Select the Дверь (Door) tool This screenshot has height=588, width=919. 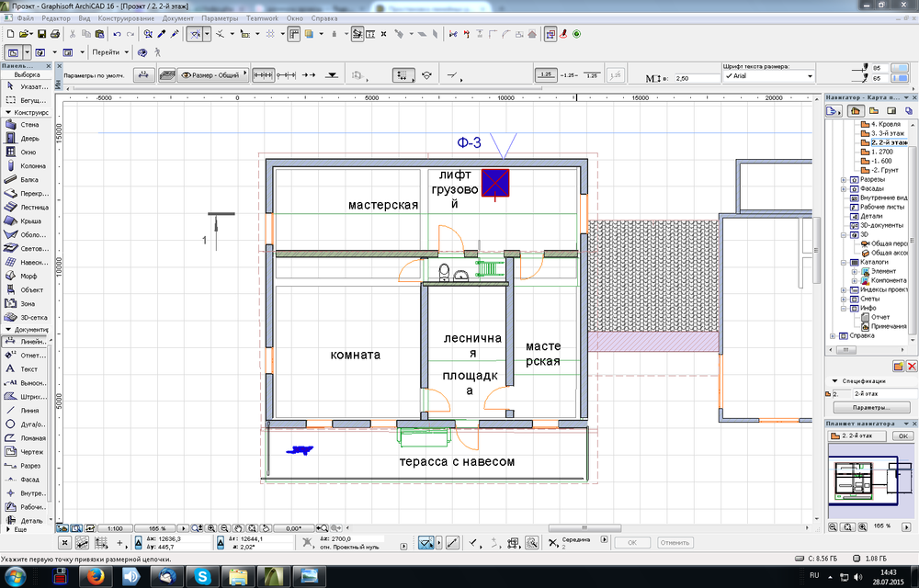(26, 138)
